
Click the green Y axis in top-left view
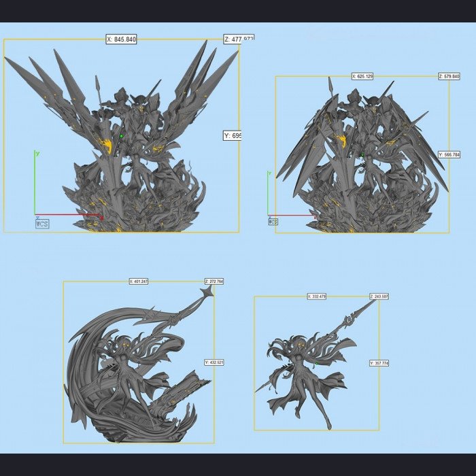(x=35, y=182)
